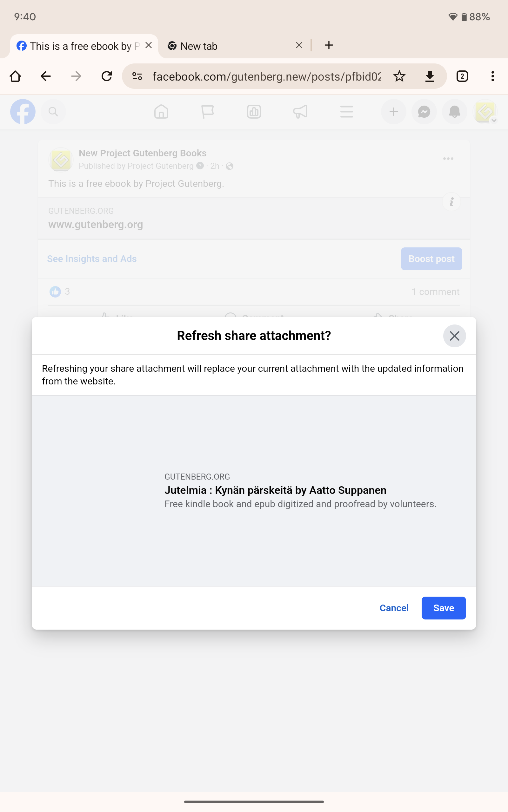Viewport: 508px width, 812px height.
Task: Open the profile account menu avatar
Action: 485,112
